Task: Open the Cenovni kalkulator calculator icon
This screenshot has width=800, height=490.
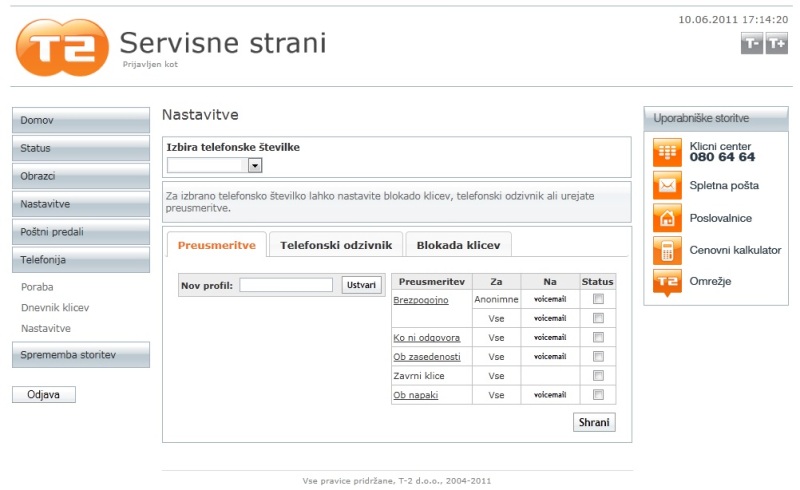Action: point(667,250)
